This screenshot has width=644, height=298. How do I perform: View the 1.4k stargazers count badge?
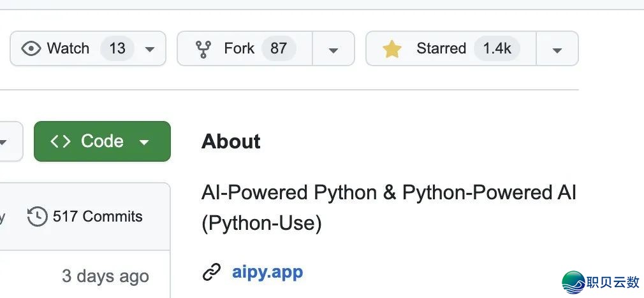(x=497, y=48)
